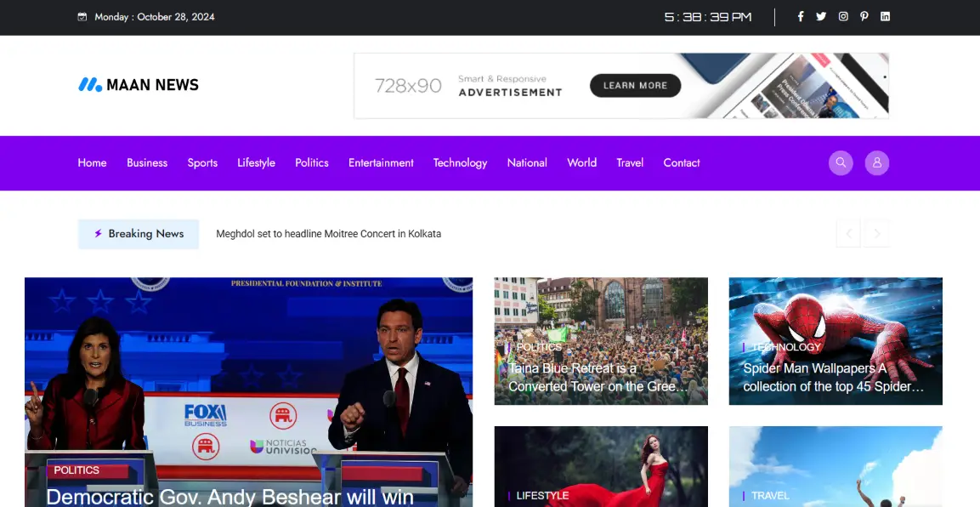Open the red dress lifestyle thumbnail
980x507 pixels.
[601, 466]
